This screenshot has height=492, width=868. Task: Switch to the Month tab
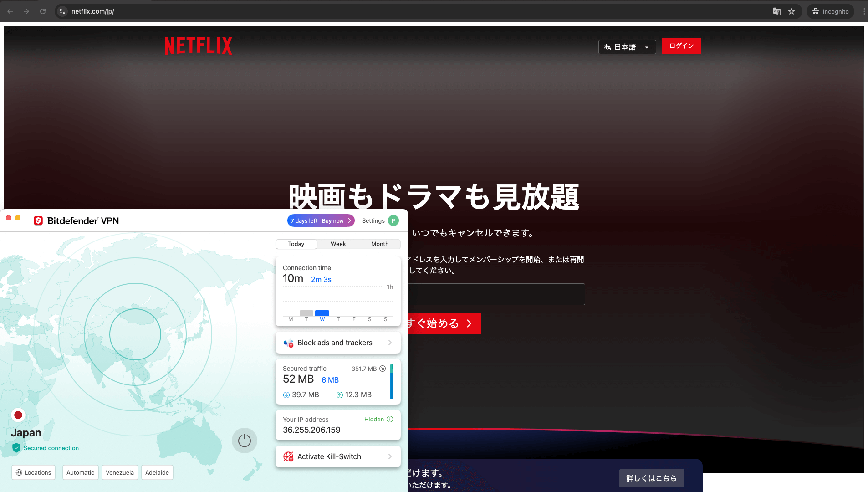pos(380,244)
